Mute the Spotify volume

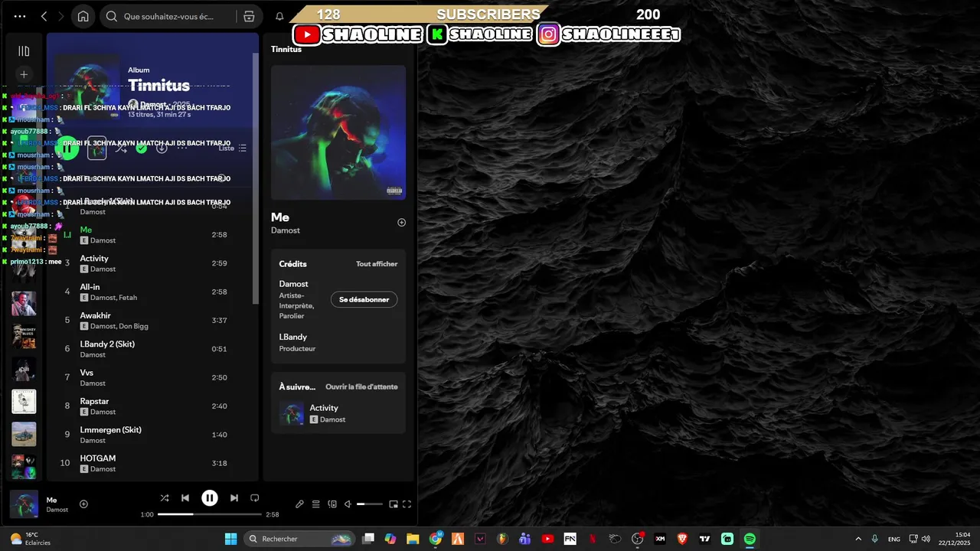point(348,504)
